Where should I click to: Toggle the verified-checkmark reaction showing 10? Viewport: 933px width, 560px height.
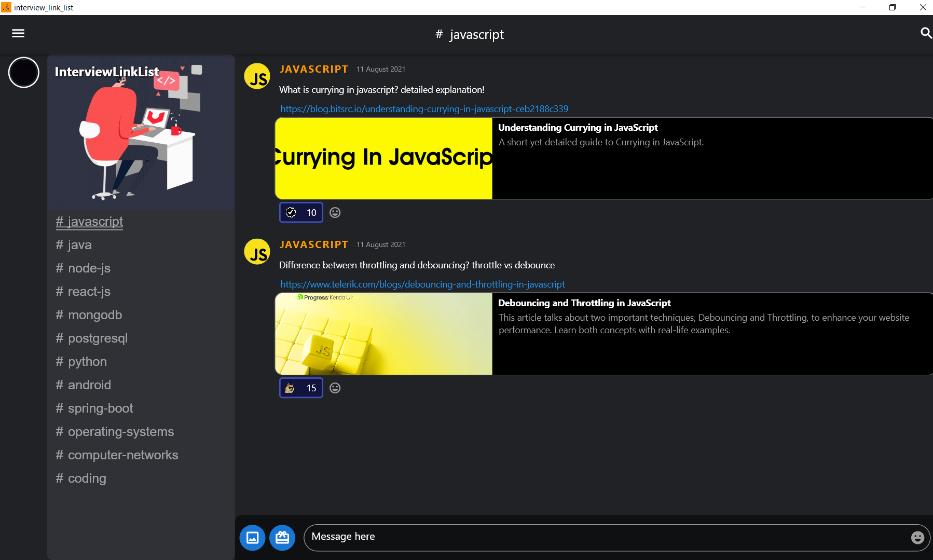pos(301,212)
